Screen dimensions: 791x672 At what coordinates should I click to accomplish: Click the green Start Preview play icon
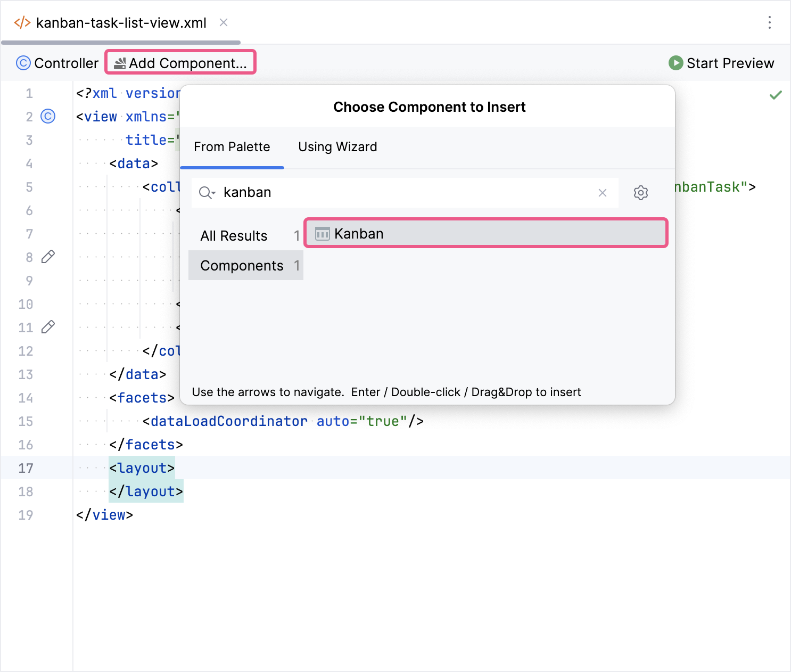pyautogui.click(x=675, y=63)
